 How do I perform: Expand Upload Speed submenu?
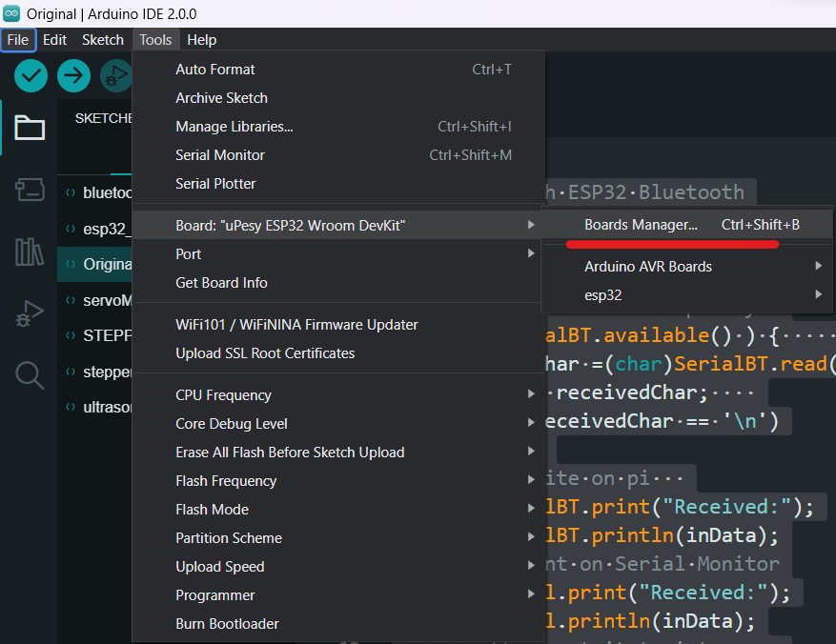pos(338,567)
